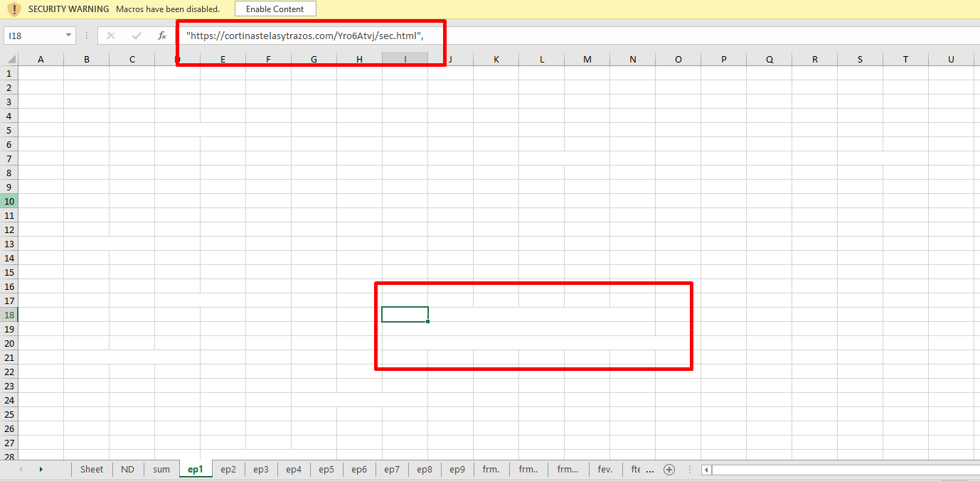Viewport: 980px width, 481px height.
Task: Open the partially hidden fte sheet tab
Action: coord(635,470)
